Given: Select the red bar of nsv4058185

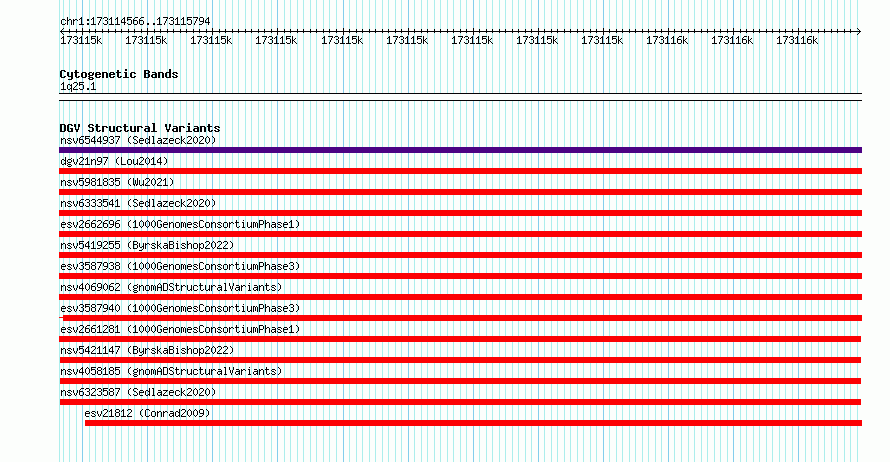Looking at the screenshot, I should point(460,381).
